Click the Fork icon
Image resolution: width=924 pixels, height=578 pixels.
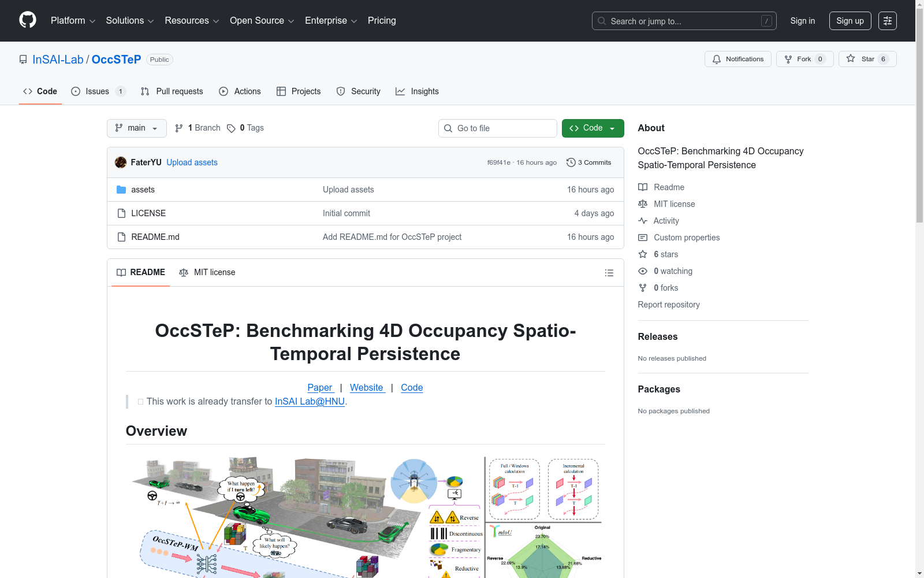tap(788, 59)
